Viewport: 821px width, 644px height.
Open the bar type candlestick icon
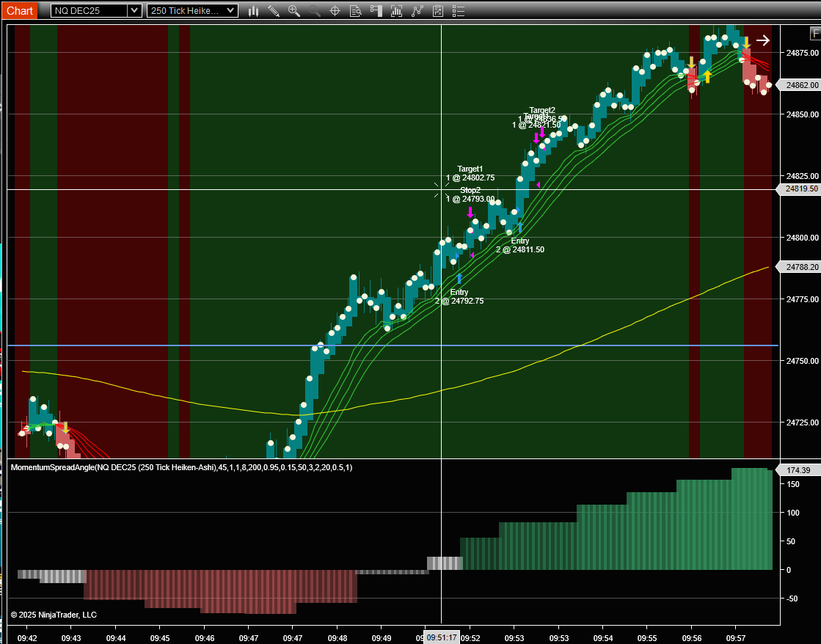coord(254,11)
